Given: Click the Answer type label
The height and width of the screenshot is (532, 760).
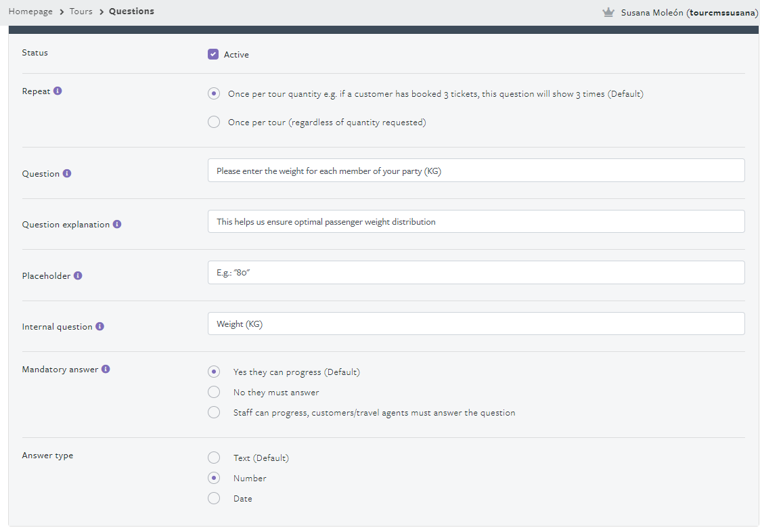Looking at the screenshot, I should (x=47, y=456).
